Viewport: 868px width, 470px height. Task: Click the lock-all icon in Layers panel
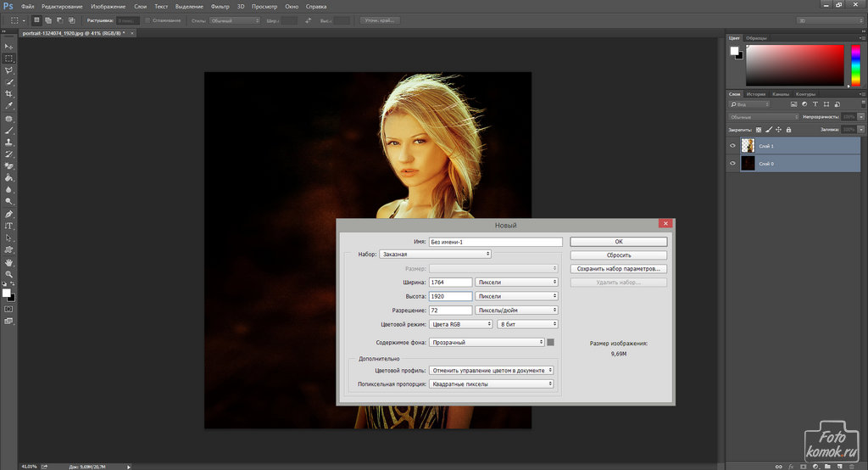tap(789, 130)
